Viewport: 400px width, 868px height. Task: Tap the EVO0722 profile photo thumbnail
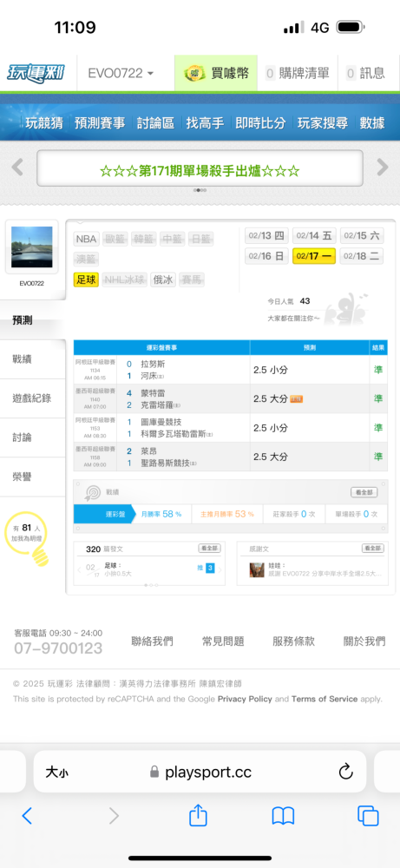pos(32,247)
